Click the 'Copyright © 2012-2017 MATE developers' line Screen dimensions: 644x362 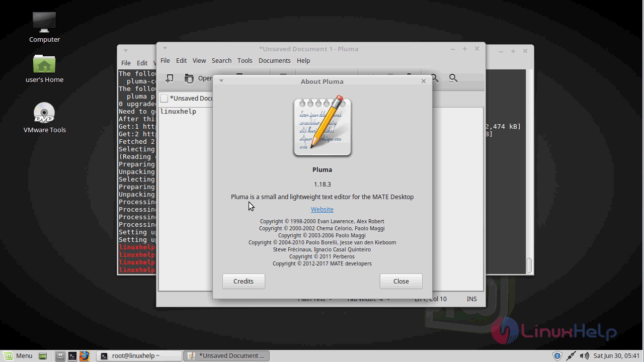(x=322, y=263)
